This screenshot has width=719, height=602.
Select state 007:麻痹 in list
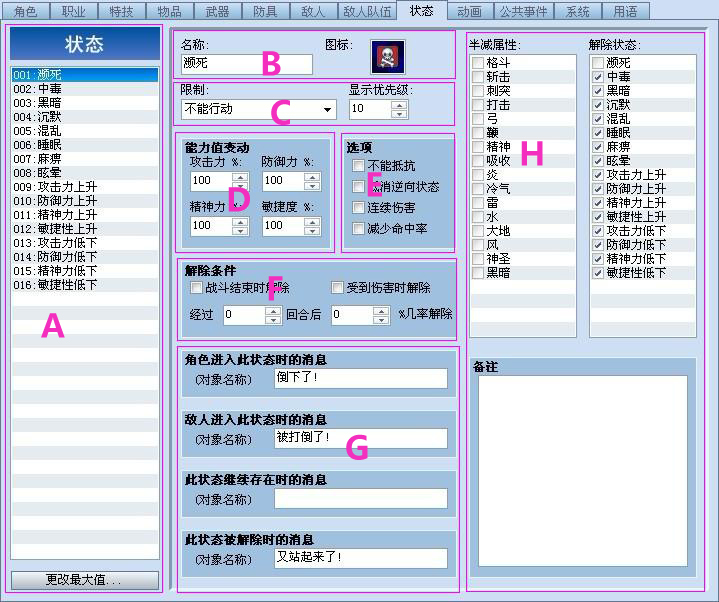(85, 159)
